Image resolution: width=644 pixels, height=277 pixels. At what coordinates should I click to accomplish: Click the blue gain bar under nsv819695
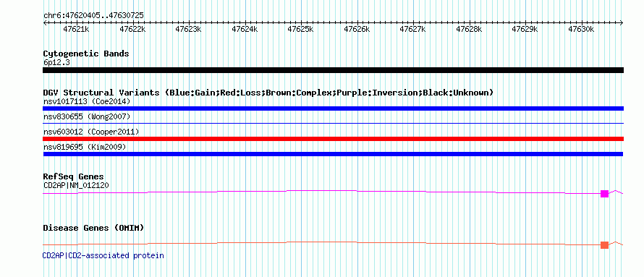click(333, 154)
